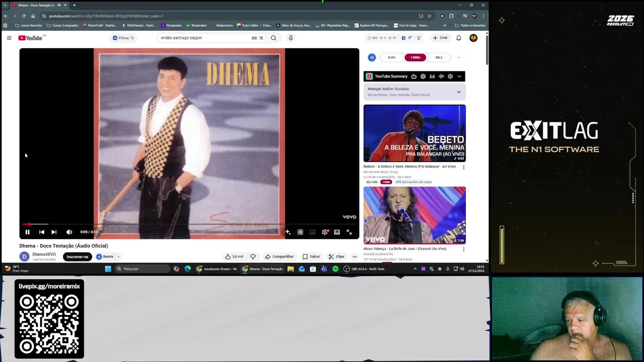Select the 58.2 vidIQ score pill

[x=439, y=57]
